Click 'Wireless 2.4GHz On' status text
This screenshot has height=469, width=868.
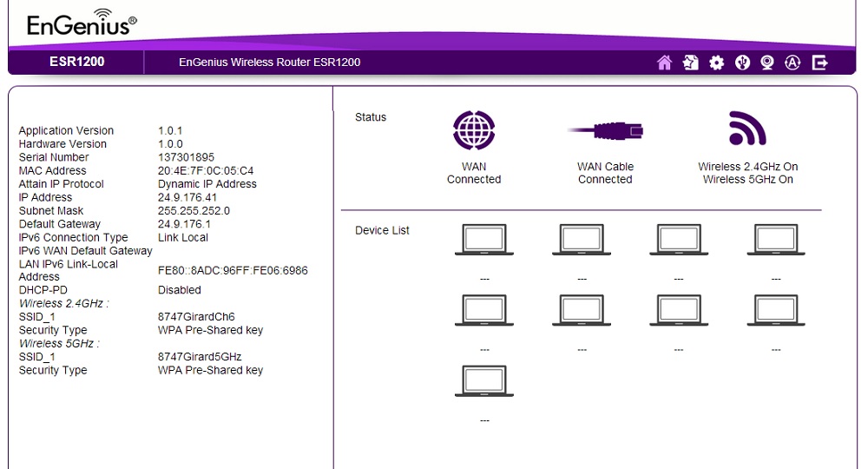748,167
